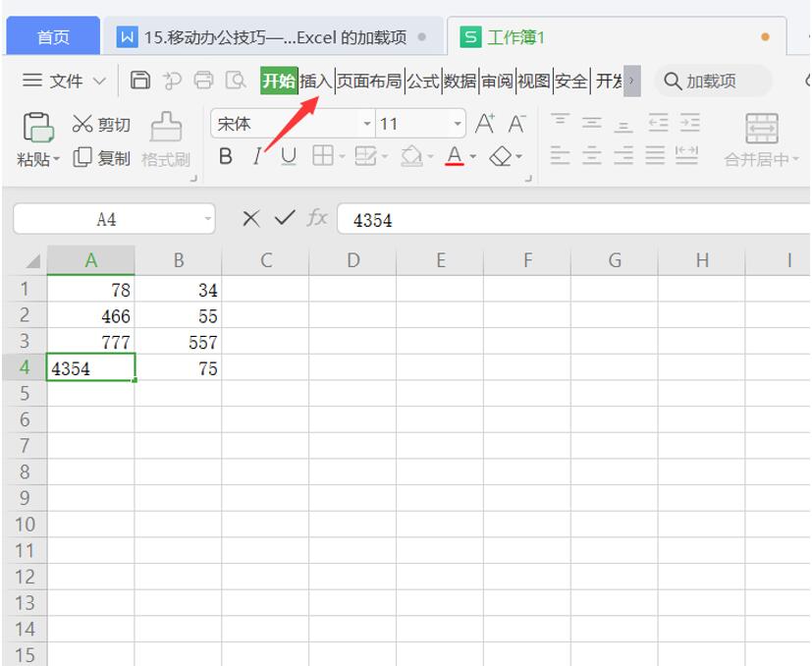Screen dimensions: 812x666
Task: Apply red font color A icon
Action: click(455, 155)
